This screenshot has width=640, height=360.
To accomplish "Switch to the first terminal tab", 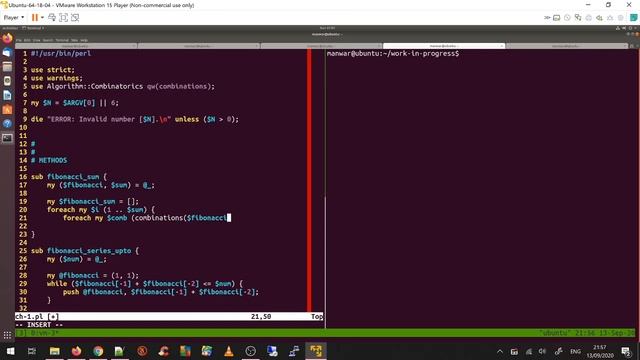I will point(76,46).
